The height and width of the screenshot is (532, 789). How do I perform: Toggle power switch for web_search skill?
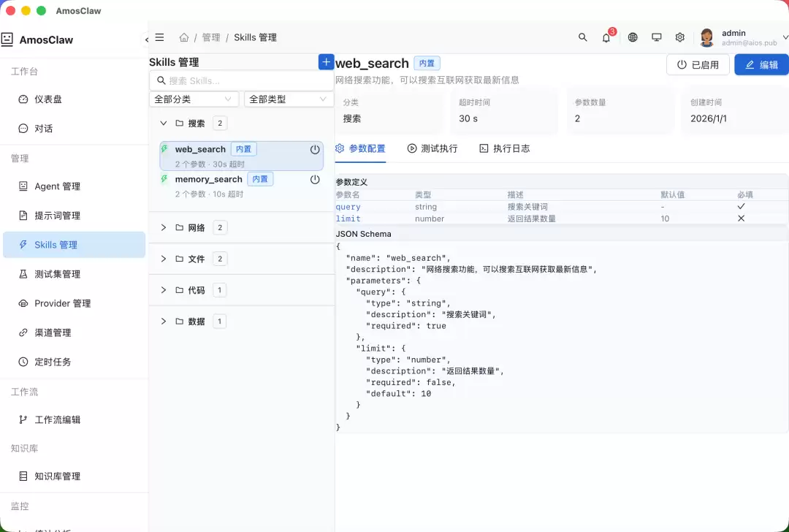pyautogui.click(x=315, y=150)
